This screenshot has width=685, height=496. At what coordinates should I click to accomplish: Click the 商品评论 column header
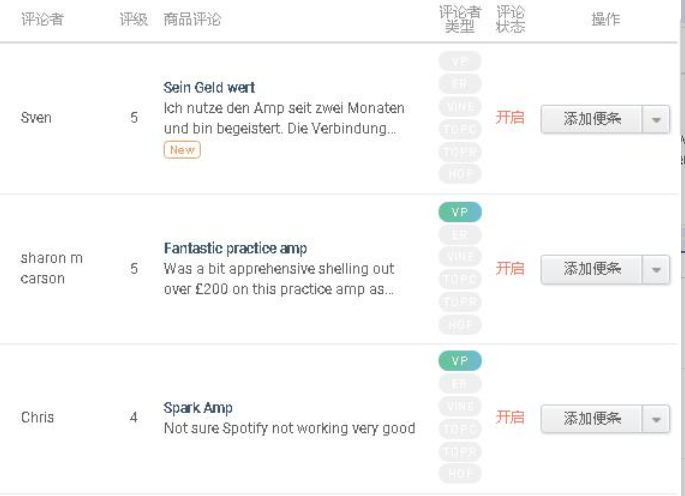click(x=192, y=19)
